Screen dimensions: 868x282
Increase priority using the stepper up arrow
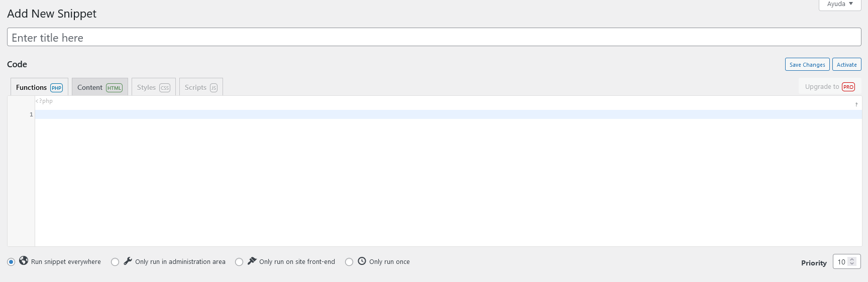point(852,259)
